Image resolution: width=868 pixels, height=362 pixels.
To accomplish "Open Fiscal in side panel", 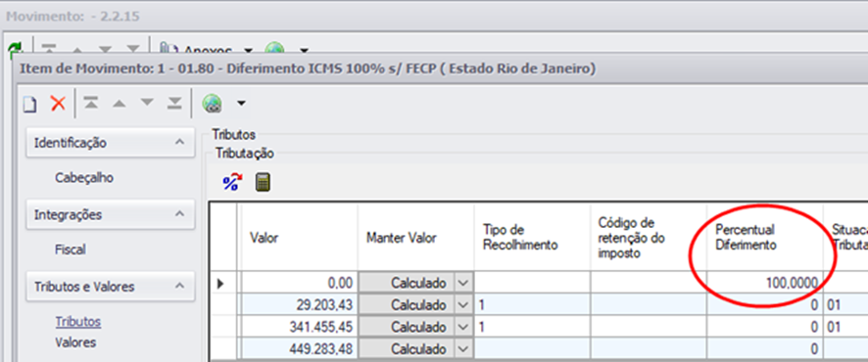I will point(71,249).
